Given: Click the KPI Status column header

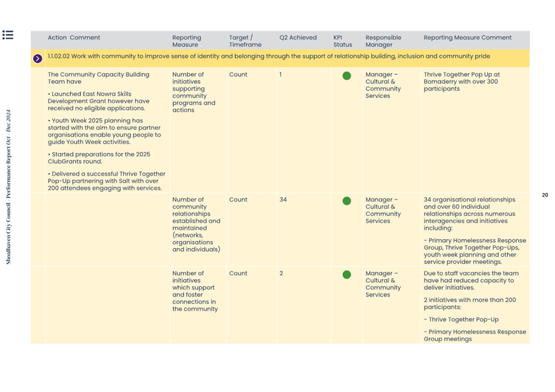Looking at the screenshot, I should pos(342,41).
